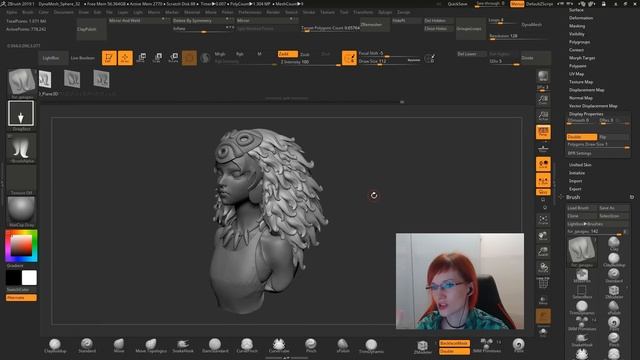Expand the Deformation subpalette
Viewport: 640px width, 360px height.
(581, 18)
